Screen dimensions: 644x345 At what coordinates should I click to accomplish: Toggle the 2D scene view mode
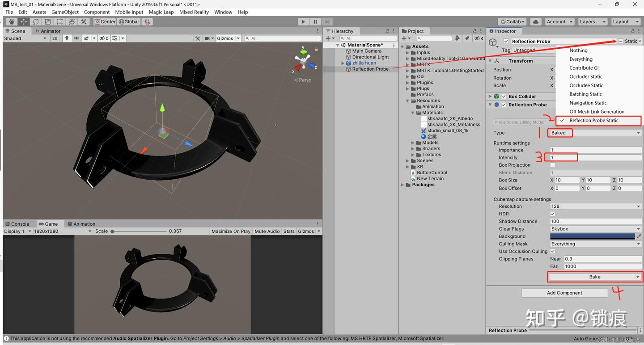55,38
